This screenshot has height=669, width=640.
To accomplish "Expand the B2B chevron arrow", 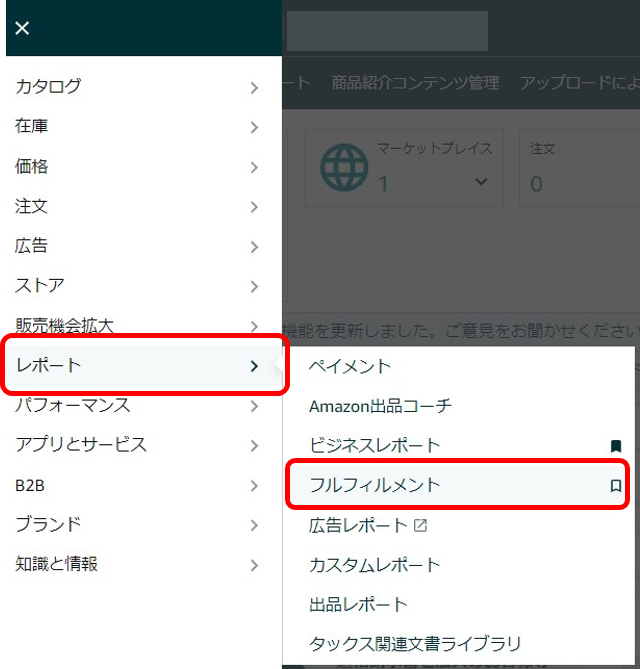I will point(254,486).
